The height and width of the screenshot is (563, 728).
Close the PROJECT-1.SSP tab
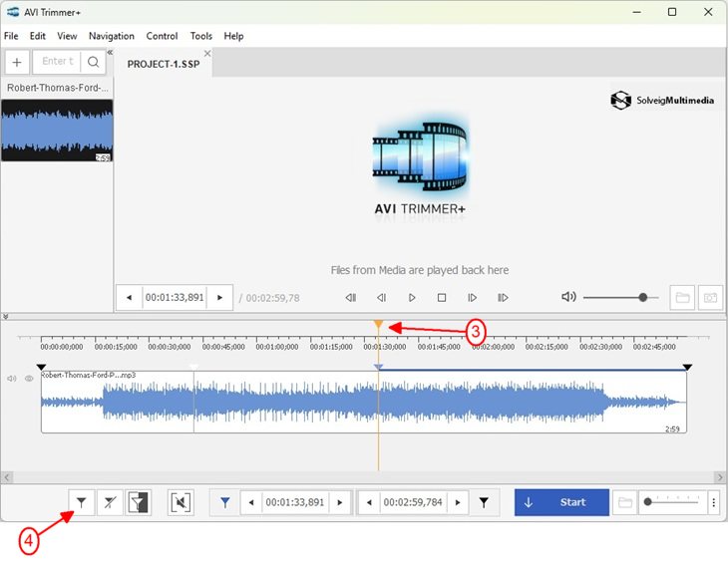[207, 54]
